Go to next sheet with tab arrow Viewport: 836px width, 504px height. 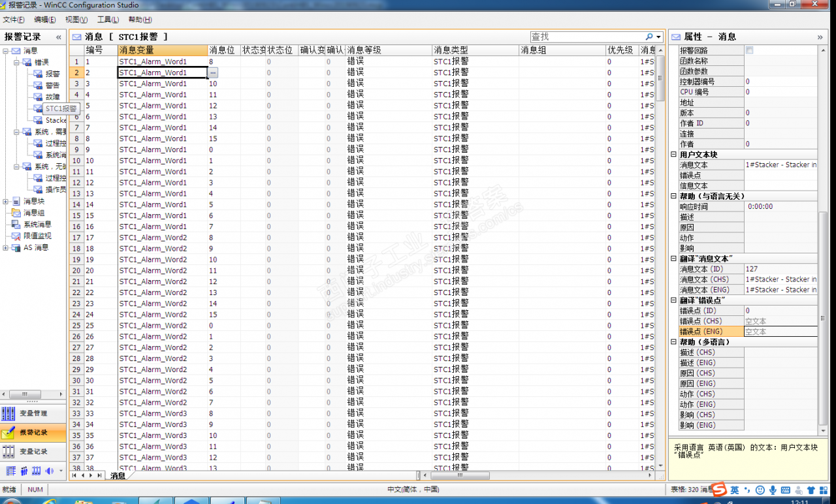click(91, 476)
